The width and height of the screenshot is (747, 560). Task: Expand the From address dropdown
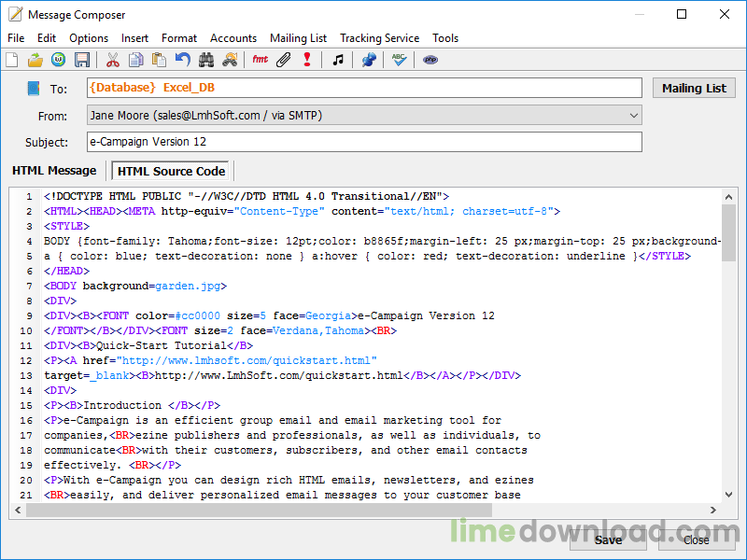634,115
